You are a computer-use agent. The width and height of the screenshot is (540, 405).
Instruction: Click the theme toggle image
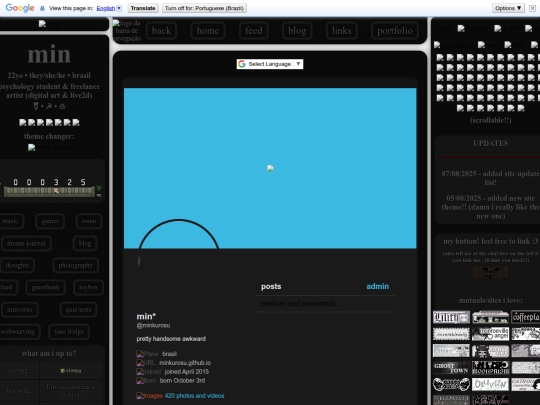pos(49,147)
